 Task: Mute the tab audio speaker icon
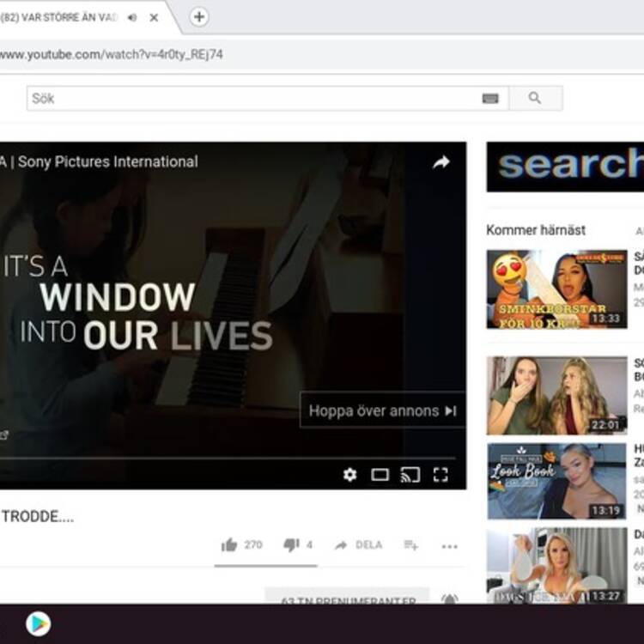132,18
